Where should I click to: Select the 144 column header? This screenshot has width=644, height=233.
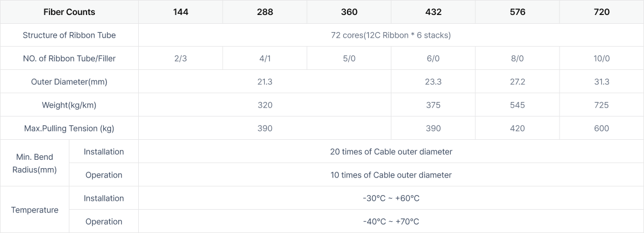(x=181, y=12)
